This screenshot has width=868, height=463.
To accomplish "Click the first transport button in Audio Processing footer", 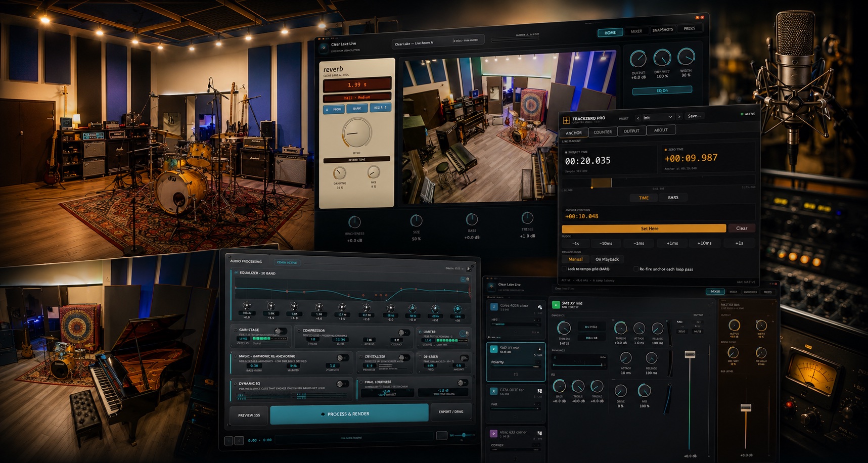I will (229, 441).
